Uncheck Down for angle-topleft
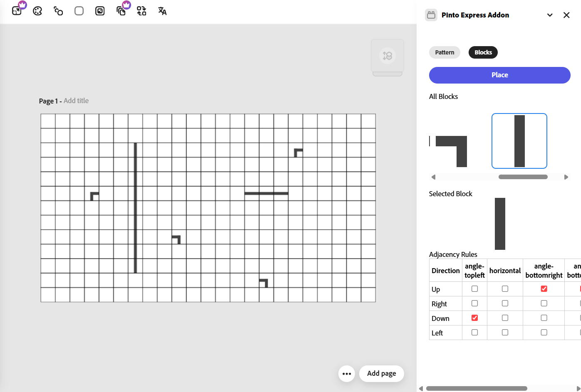Image resolution: width=581 pixels, height=392 pixels. [474, 318]
